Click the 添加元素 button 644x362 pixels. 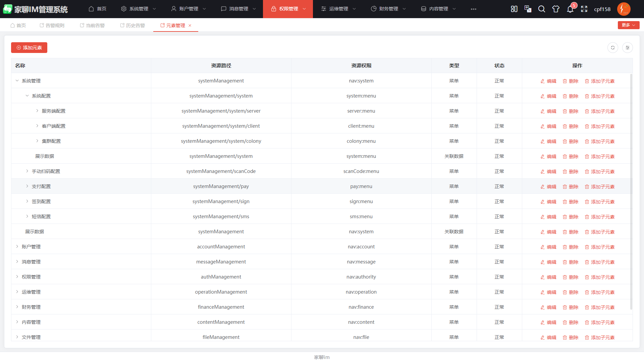pyautogui.click(x=29, y=48)
